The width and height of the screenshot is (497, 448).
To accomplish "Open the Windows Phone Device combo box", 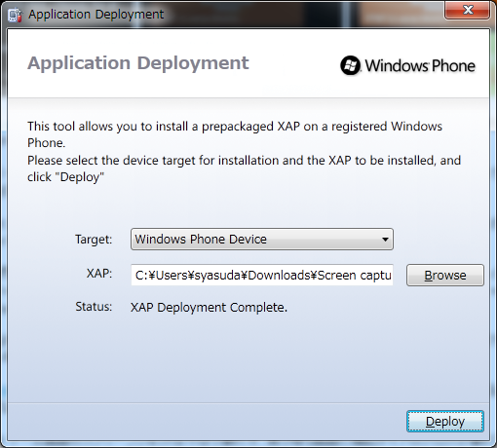I will [x=262, y=240].
